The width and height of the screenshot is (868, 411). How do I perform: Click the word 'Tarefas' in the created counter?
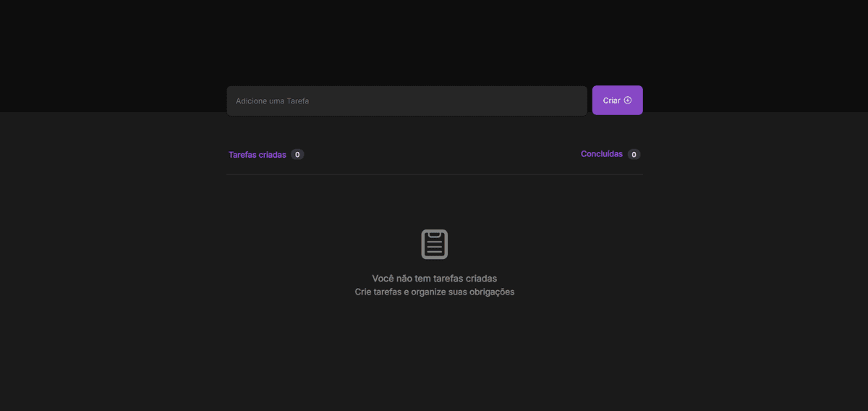coord(242,155)
